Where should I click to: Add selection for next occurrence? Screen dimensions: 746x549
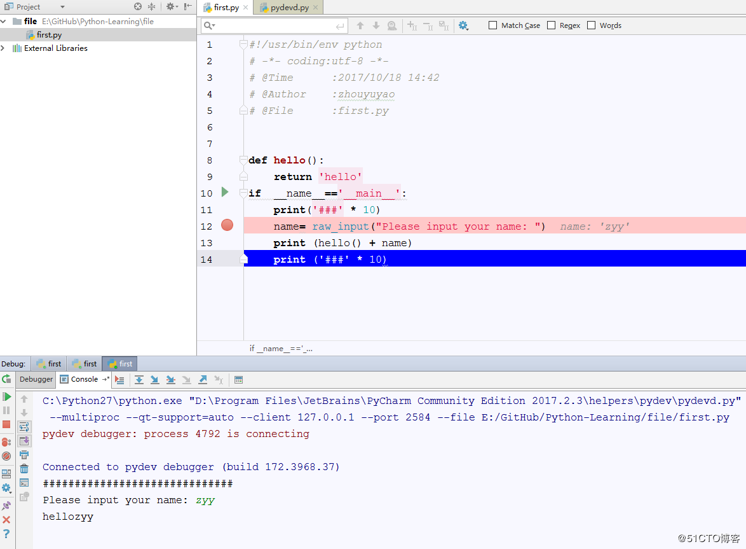pos(412,26)
